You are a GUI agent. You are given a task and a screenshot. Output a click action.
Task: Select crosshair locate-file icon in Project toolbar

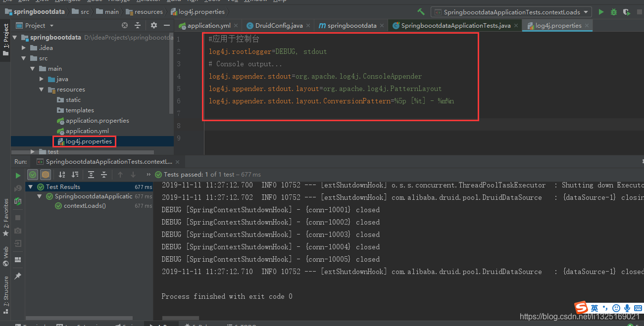pos(124,25)
